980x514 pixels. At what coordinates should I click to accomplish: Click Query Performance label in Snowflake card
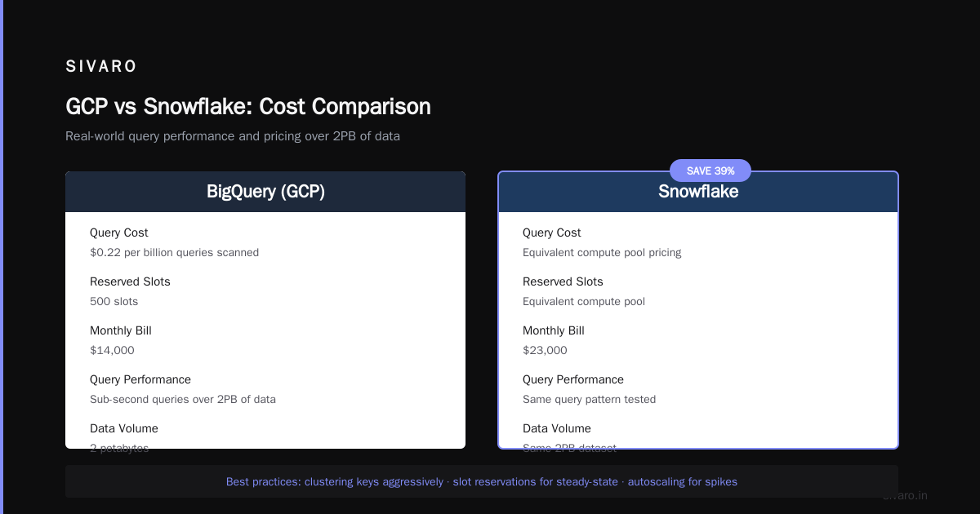(x=573, y=379)
